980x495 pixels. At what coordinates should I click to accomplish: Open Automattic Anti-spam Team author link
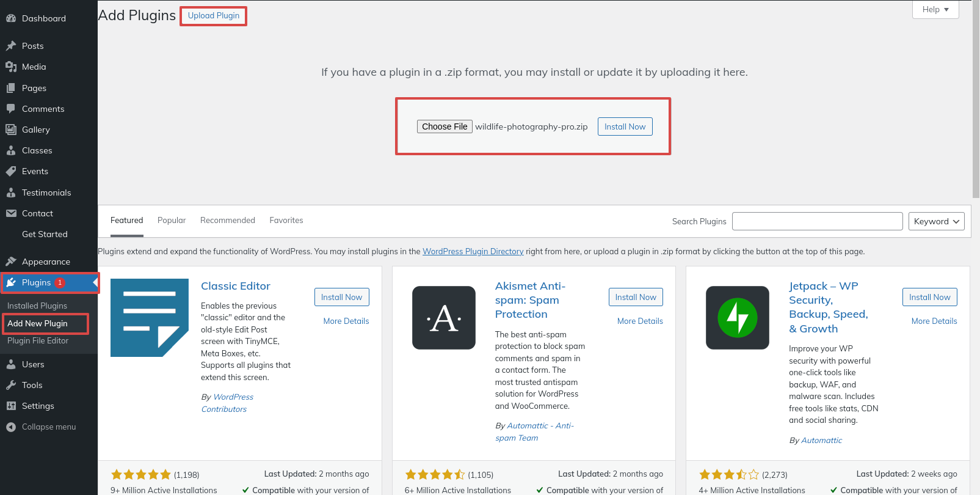pyautogui.click(x=535, y=432)
